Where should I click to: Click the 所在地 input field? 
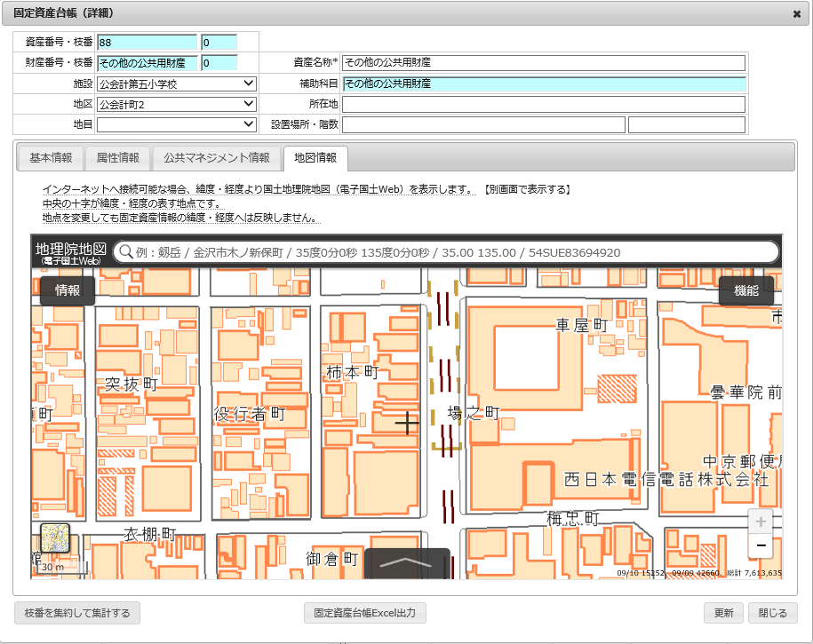tap(544, 104)
